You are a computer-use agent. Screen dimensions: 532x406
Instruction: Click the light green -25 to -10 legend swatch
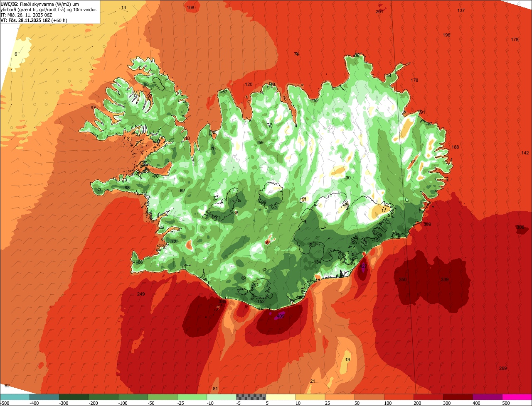tap(192, 397)
